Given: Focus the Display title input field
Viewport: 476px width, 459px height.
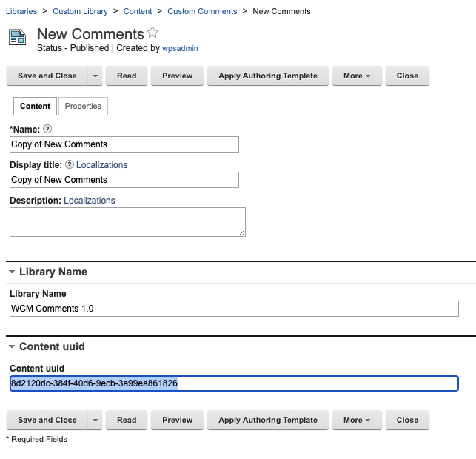Looking at the screenshot, I should [x=124, y=180].
